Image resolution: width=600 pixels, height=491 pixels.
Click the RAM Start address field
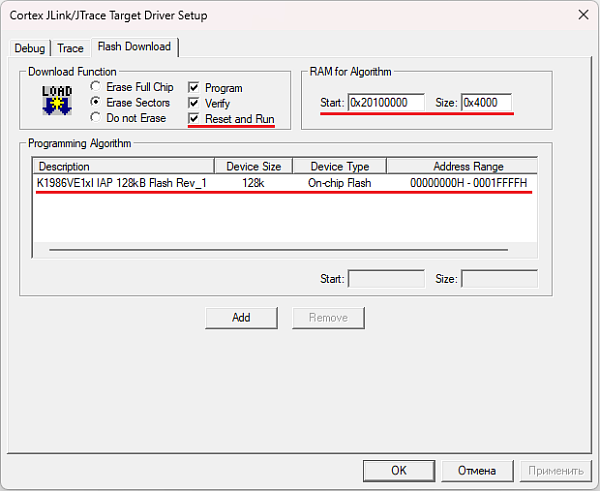pyautogui.click(x=385, y=102)
